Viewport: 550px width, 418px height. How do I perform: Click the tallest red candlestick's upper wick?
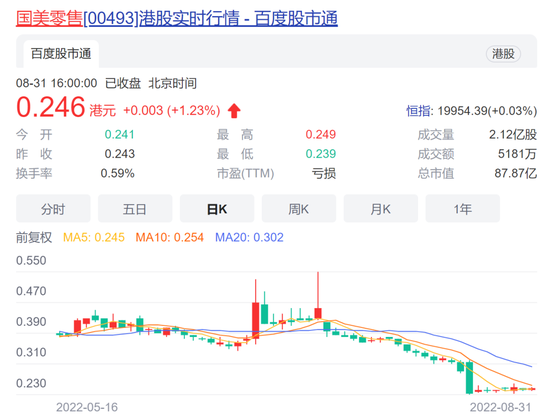pos(318,290)
